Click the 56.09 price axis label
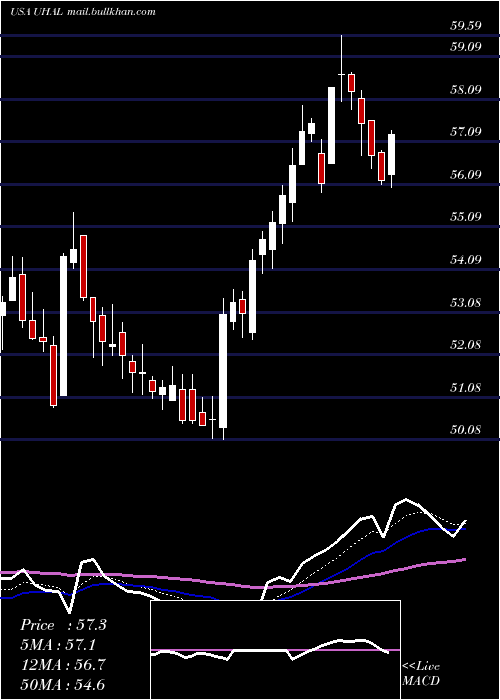 click(466, 174)
